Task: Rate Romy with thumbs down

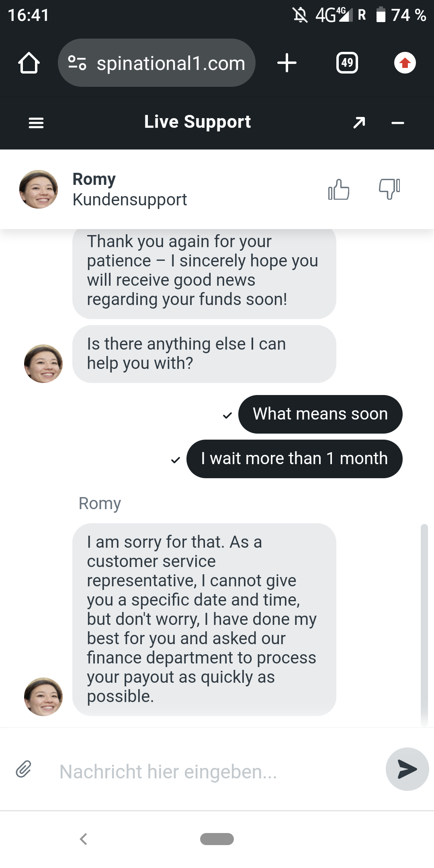Action: pyautogui.click(x=389, y=188)
